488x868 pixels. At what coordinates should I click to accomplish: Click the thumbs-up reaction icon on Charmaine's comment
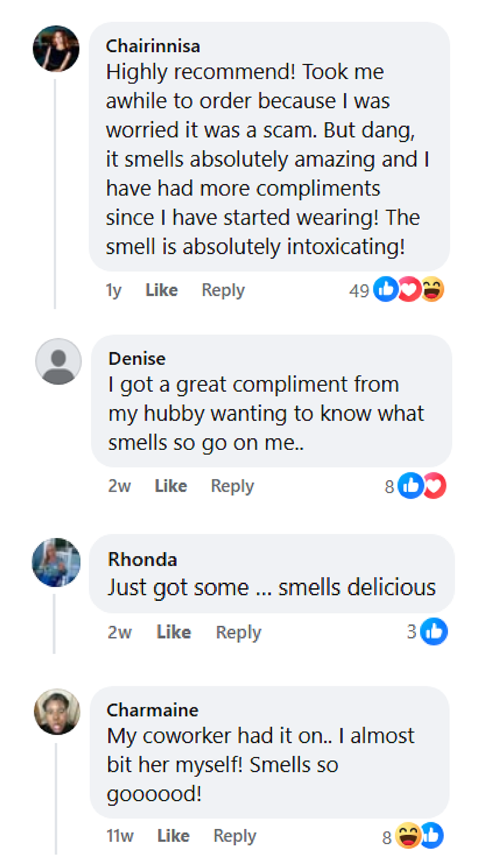[432, 836]
